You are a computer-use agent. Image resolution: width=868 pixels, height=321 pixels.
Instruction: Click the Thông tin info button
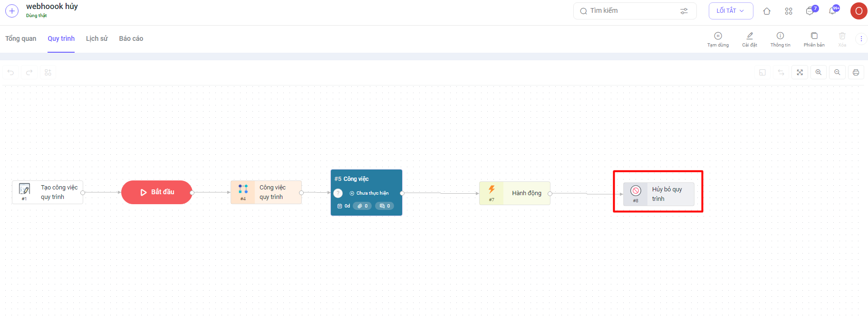pyautogui.click(x=780, y=39)
